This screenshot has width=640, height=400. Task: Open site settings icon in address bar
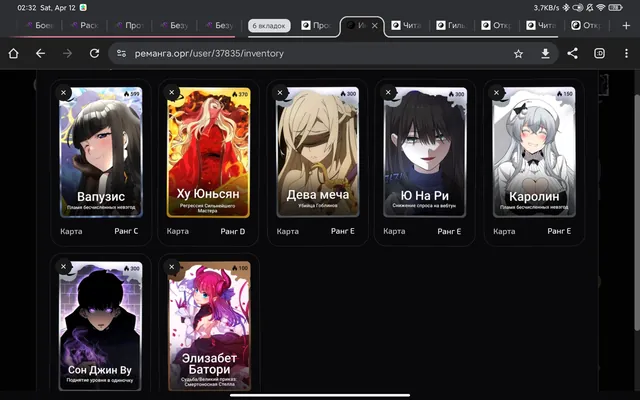[x=121, y=53]
